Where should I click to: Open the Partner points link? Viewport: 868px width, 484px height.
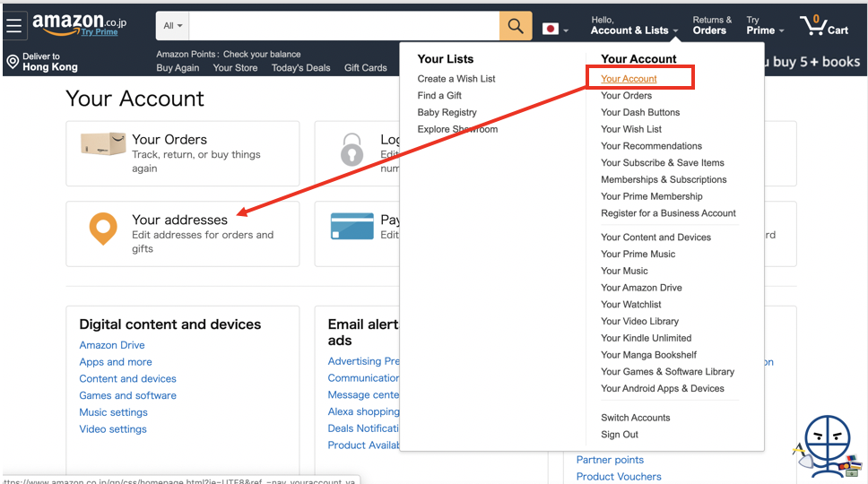tap(610, 460)
